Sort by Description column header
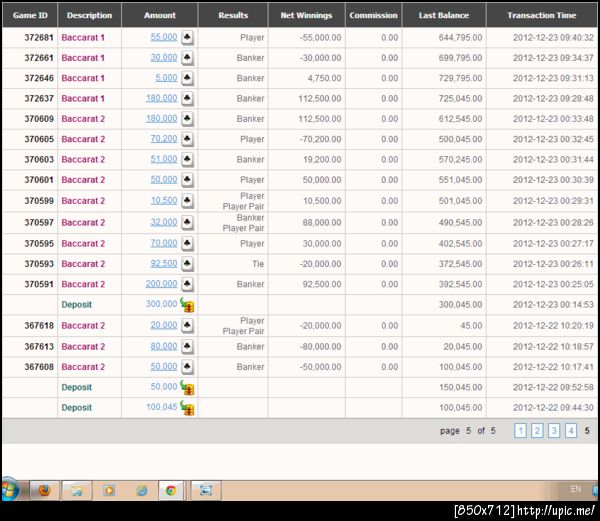Viewport: 600px width, 521px height. point(90,15)
